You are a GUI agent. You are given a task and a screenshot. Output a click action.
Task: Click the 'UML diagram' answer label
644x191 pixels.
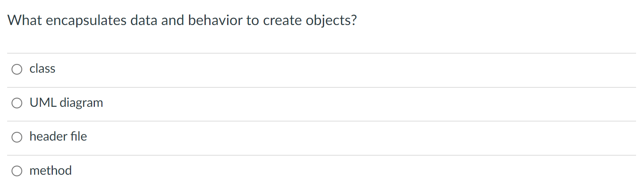tap(66, 103)
